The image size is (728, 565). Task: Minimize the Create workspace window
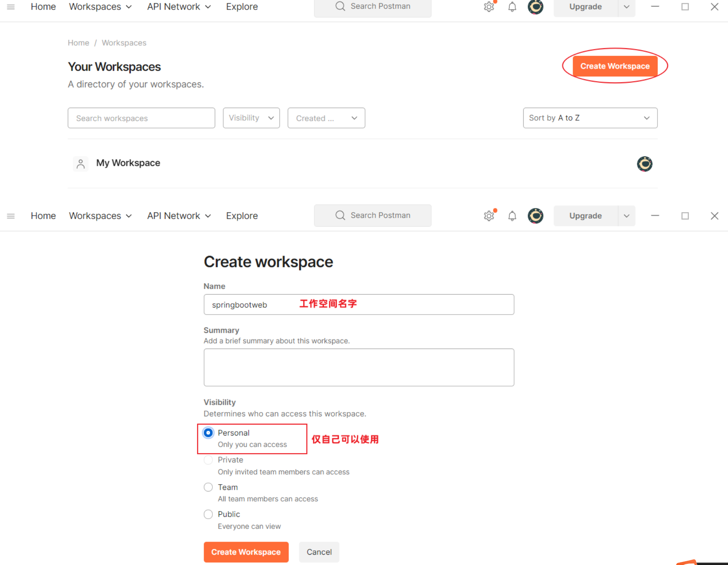tap(655, 216)
